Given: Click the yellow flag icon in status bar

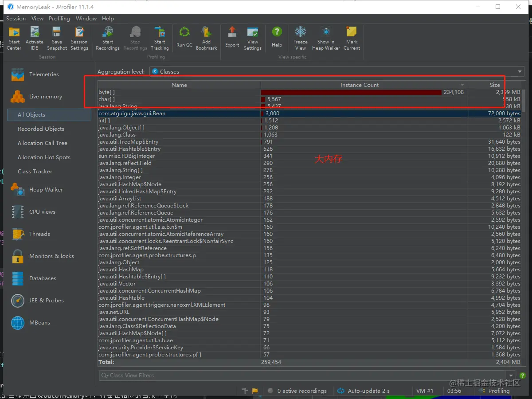Looking at the screenshot, I should (x=255, y=391).
